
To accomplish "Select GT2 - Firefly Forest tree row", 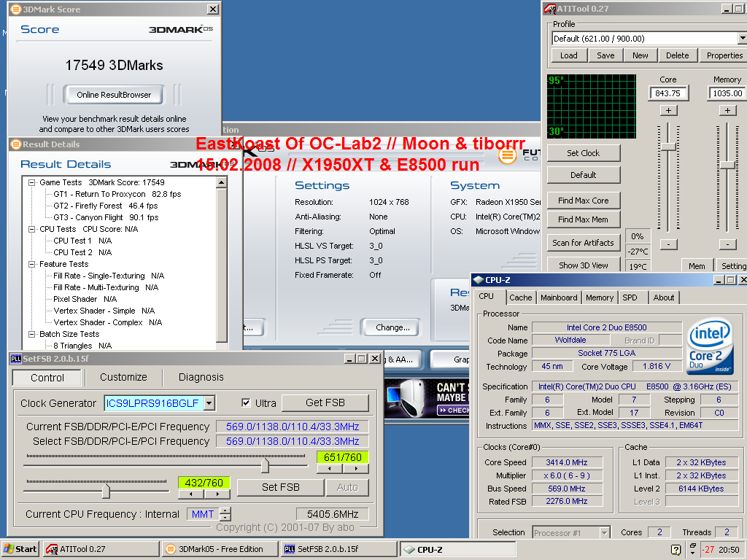I will (105, 206).
